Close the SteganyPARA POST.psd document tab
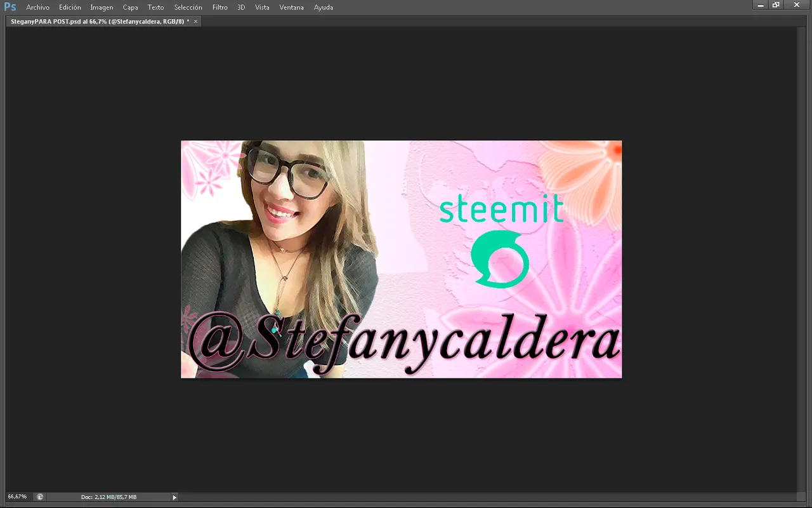Image resolution: width=812 pixels, height=508 pixels. (195, 21)
